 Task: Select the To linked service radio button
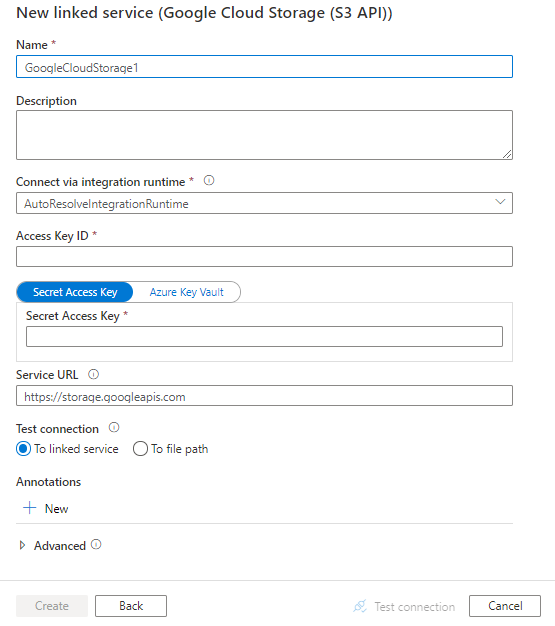(x=23, y=449)
